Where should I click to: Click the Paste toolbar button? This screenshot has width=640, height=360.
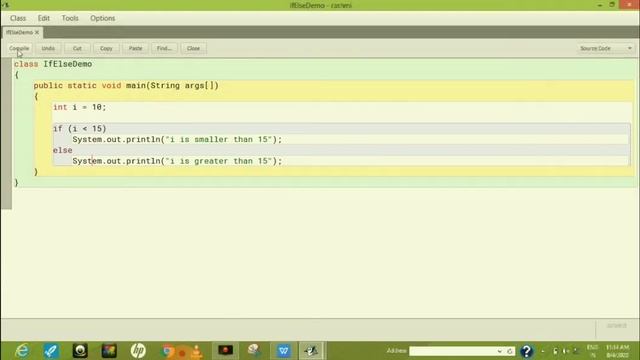click(x=135, y=48)
